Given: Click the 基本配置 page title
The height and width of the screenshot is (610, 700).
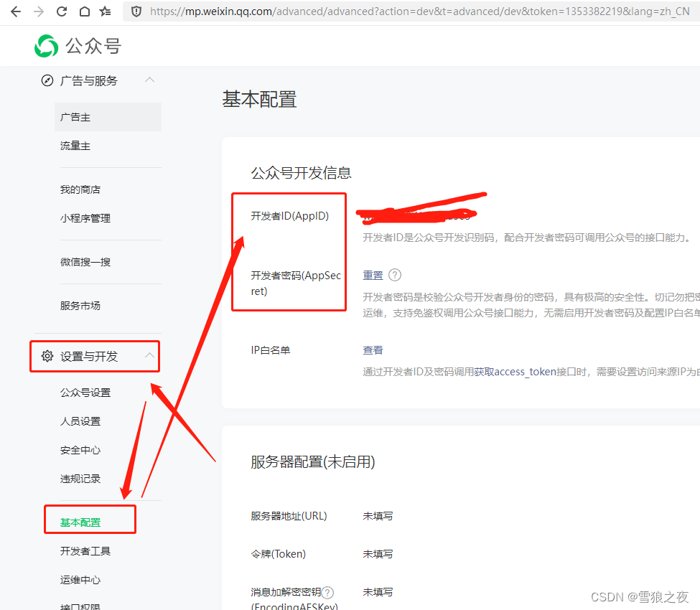Looking at the screenshot, I should 259,99.
